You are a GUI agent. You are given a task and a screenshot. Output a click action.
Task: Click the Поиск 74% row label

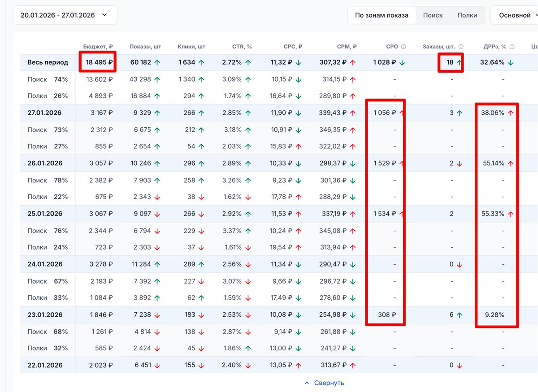(48, 79)
